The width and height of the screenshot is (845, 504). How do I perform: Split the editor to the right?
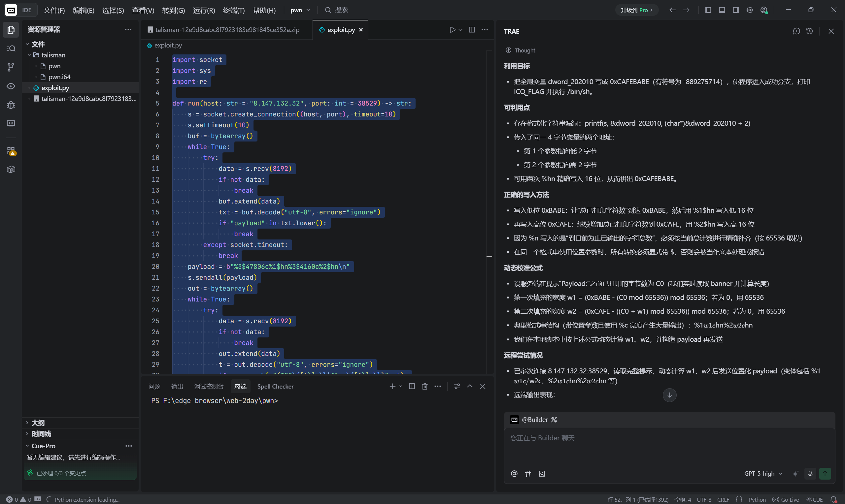(472, 30)
